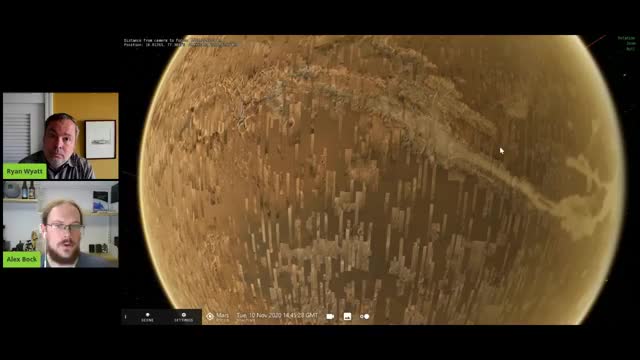
Task: Click the Ryan Wyatt name label
Action: [24, 171]
